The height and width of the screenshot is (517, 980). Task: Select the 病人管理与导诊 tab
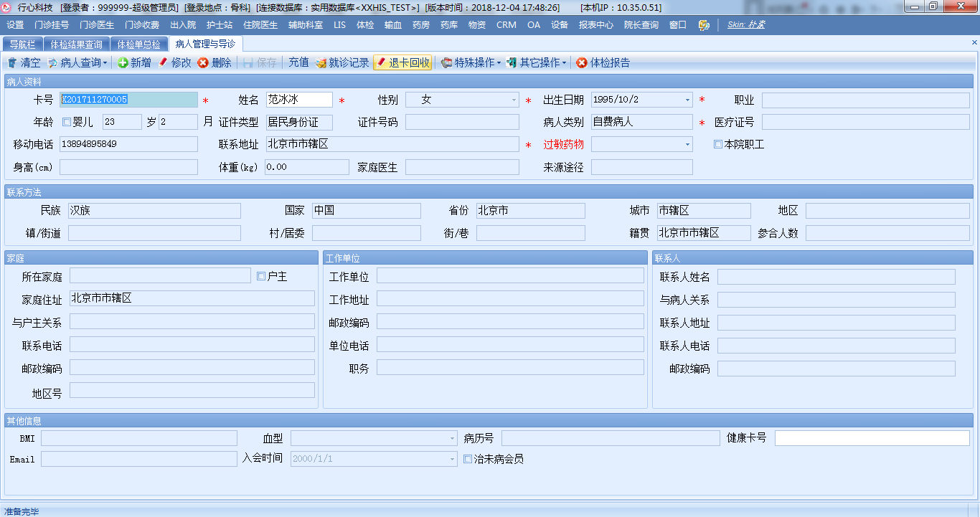(x=205, y=44)
